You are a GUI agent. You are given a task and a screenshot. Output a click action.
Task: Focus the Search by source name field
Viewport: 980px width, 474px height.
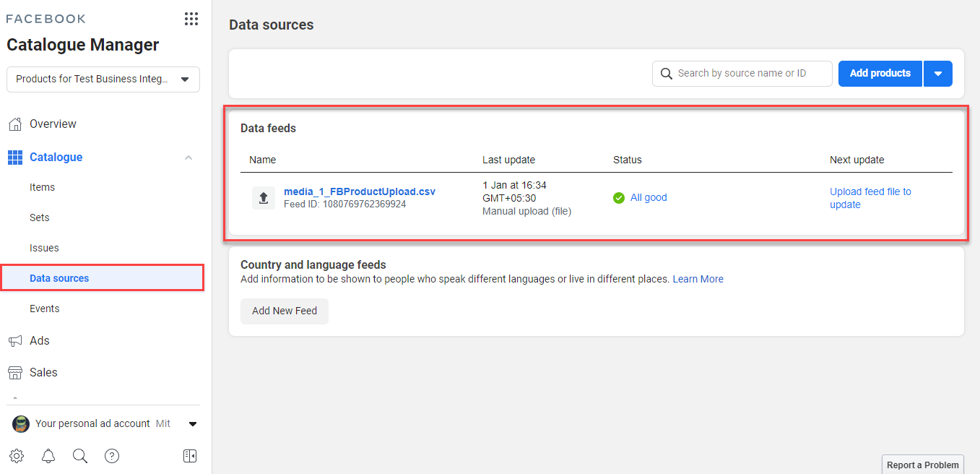(742, 74)
